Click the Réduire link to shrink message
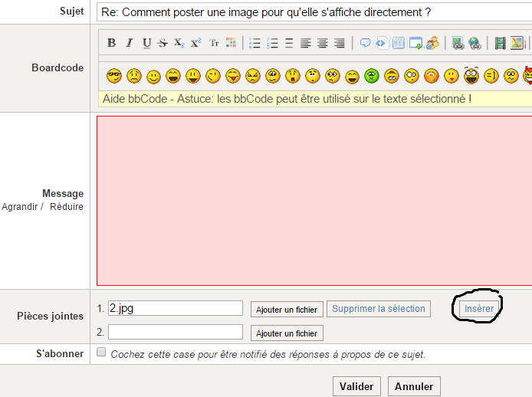The width and height of the screenshot is (532, 397). click(67, 207)
